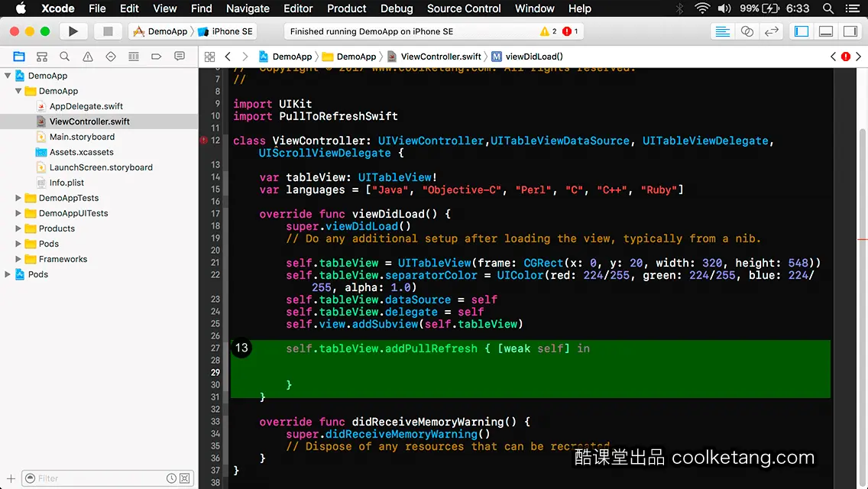Select DemoApp folder in jump bar

pos(349,57)
